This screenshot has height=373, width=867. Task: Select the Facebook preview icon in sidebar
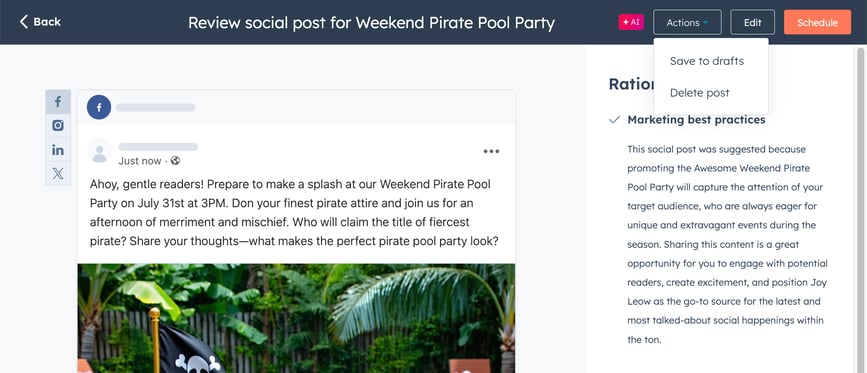tap(58, 102)
